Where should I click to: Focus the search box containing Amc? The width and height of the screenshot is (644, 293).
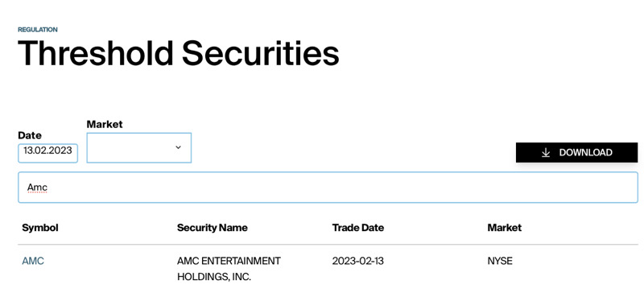pos(328,188)
